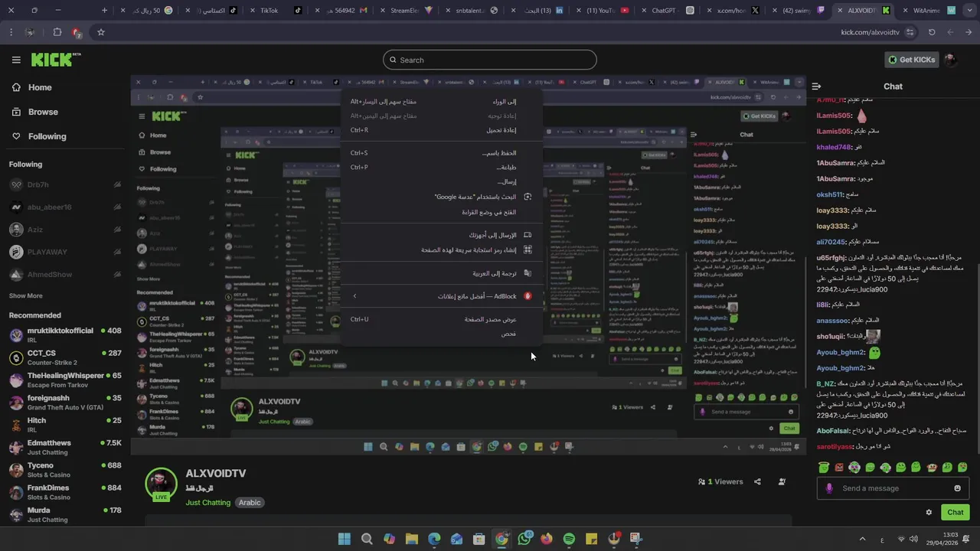Go to Home in the sidebar
980x551 pixels.
coord(32,87)
